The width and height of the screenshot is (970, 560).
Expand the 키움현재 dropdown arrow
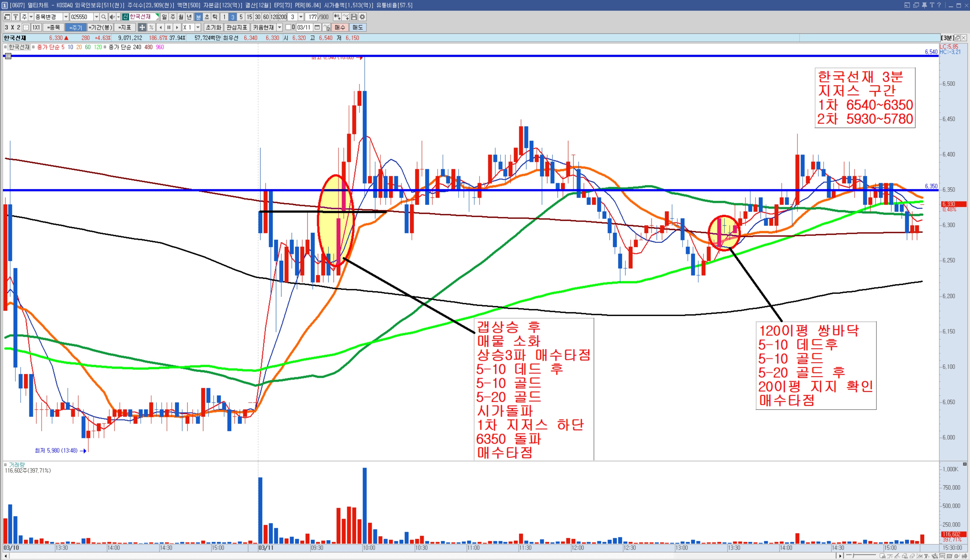tap(280, 27)
